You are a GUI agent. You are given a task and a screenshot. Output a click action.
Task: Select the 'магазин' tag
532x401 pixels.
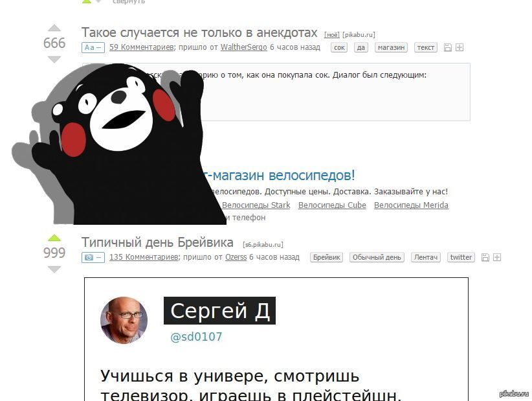tap(391, 47)
